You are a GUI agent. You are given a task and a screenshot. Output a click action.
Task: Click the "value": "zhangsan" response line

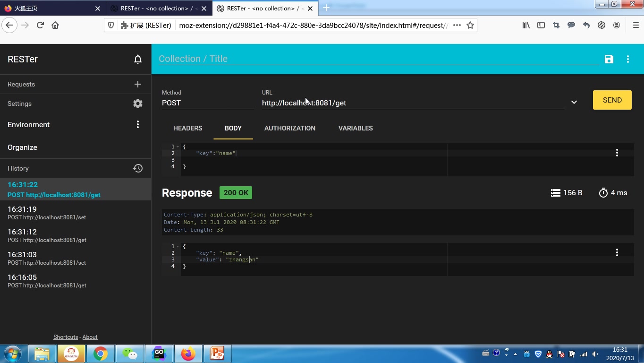tap(227, 259)
